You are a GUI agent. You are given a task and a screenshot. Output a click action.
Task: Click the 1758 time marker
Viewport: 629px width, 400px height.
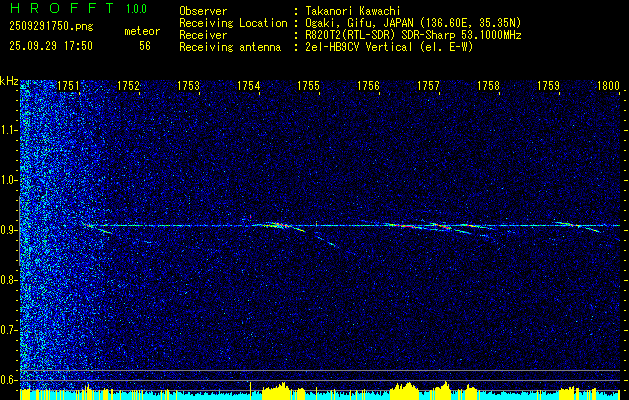pos(489,86)
